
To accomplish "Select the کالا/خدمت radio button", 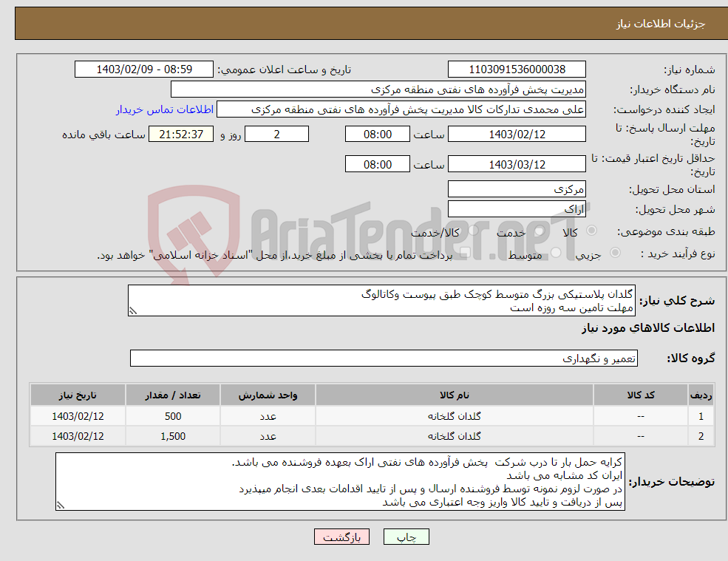I will click(473, 231).
